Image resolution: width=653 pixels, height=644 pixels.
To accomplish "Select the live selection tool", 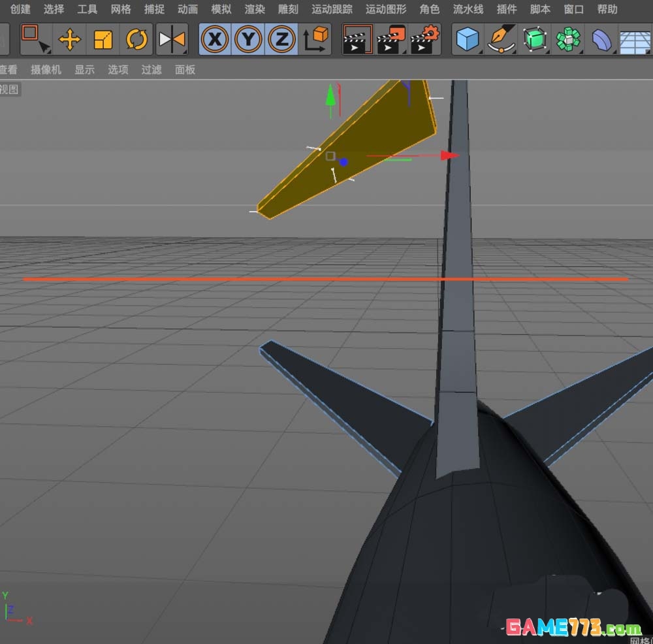I will click(36, 39).
